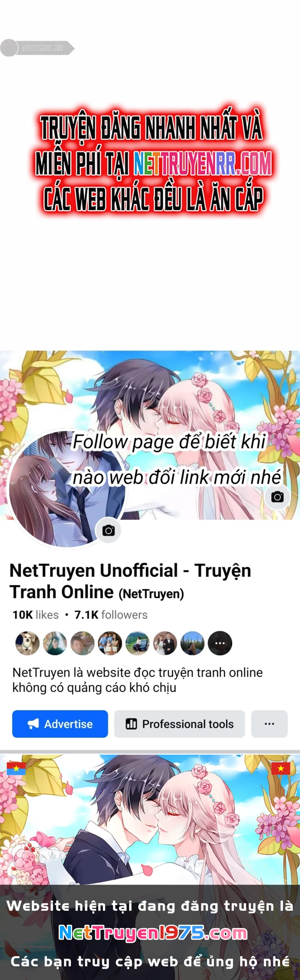Click the NetTruyenRR.com link in banner
The image size is (300, 980).
click(x=202, y=164)
